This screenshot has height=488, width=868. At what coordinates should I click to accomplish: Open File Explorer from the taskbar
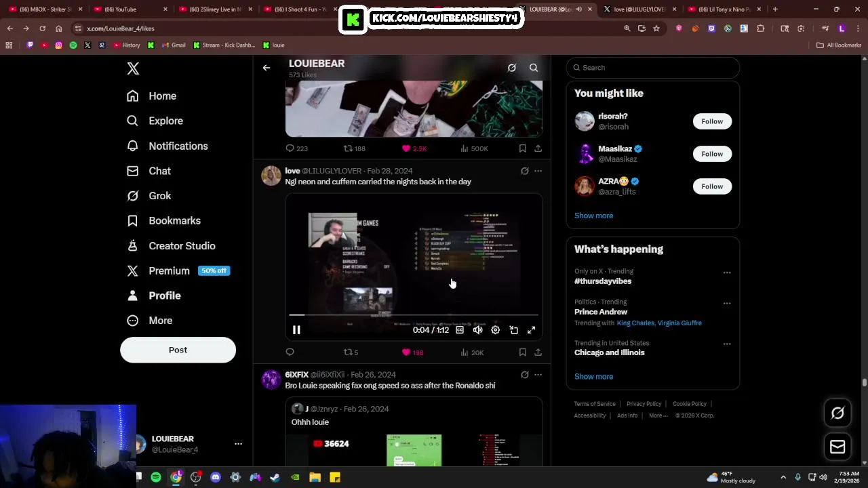pyautogui.click(x=315, y=477)
